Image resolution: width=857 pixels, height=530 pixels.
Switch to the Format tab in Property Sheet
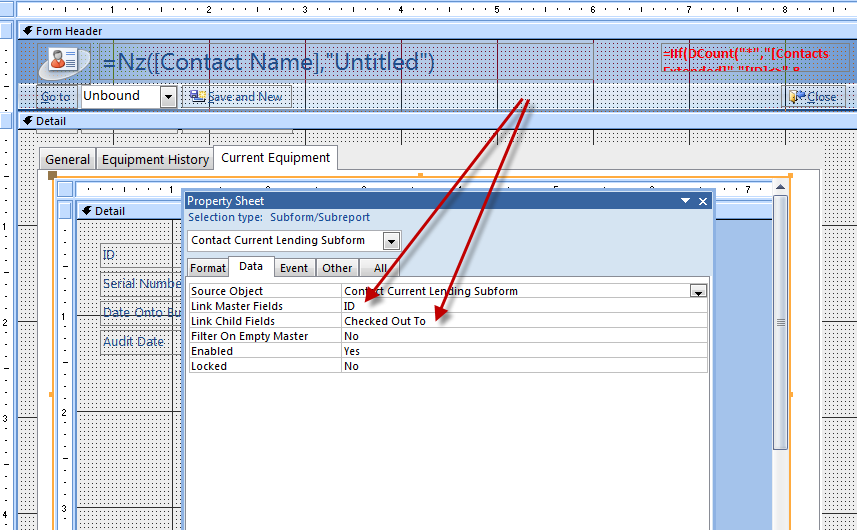207,267
